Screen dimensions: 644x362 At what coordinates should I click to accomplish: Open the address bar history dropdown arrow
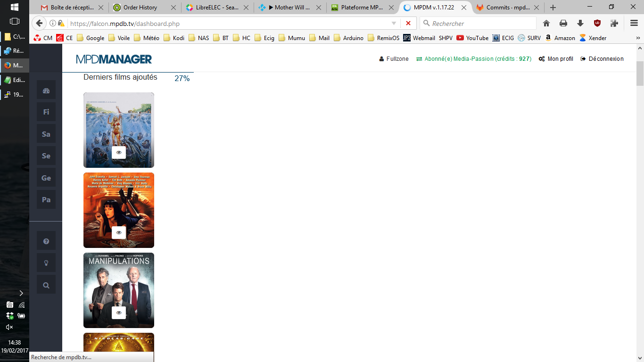pos(394,24)
